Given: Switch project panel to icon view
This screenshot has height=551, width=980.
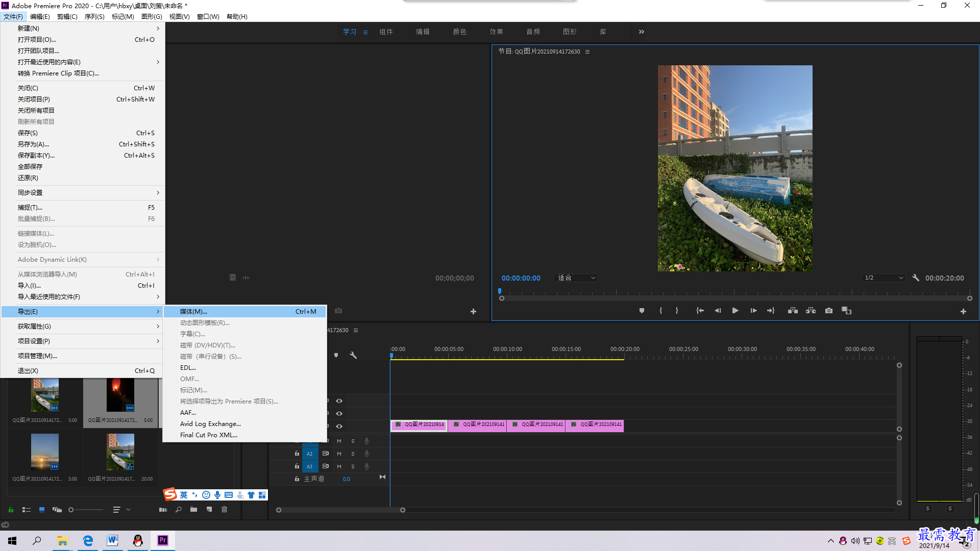Looking at the screenshot, I should tap(42, 510).
